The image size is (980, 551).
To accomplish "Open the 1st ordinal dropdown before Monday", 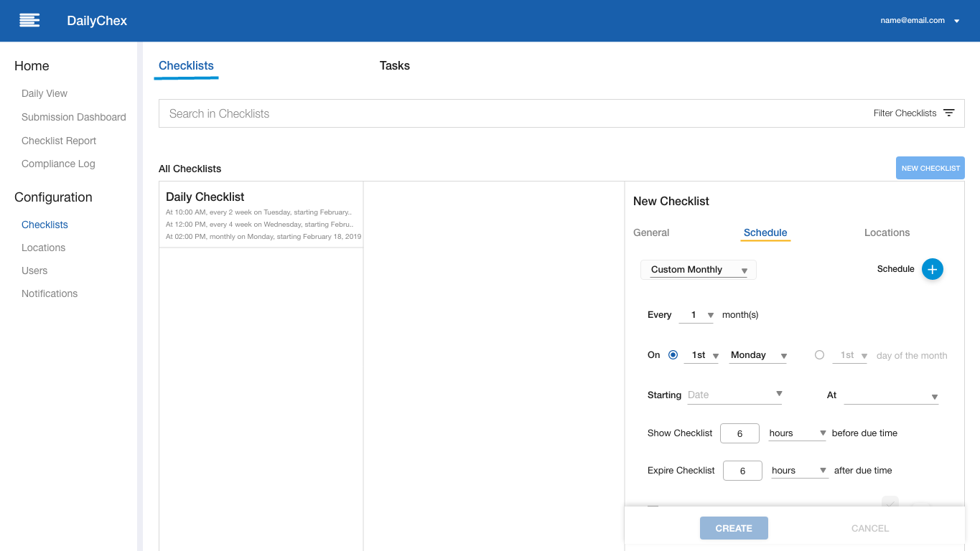I will pos(701,355).
